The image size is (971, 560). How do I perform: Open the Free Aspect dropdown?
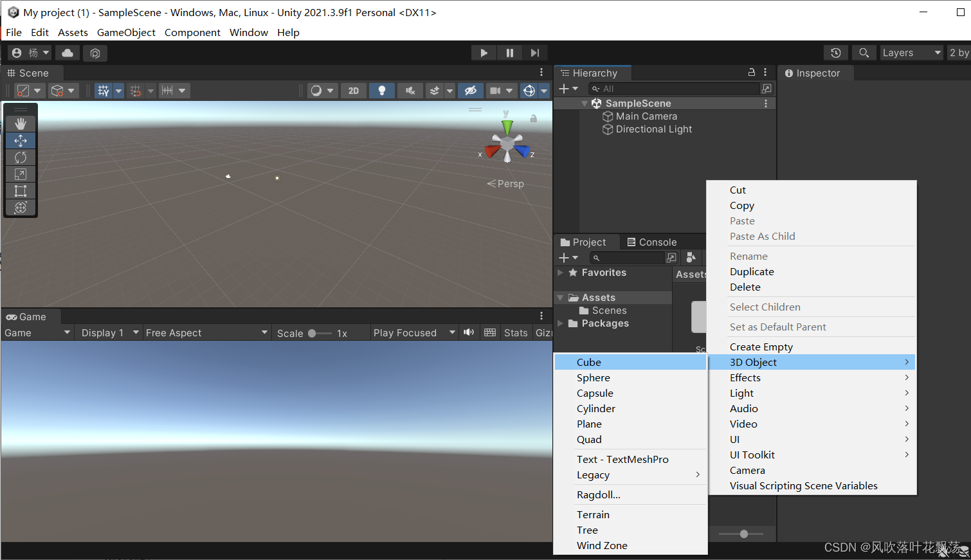point(206,333)
